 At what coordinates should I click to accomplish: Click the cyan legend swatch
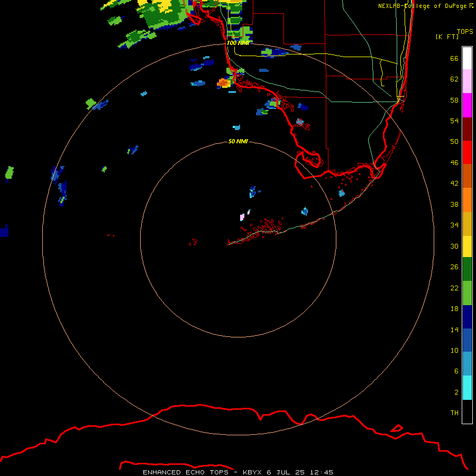click(467, 388)
